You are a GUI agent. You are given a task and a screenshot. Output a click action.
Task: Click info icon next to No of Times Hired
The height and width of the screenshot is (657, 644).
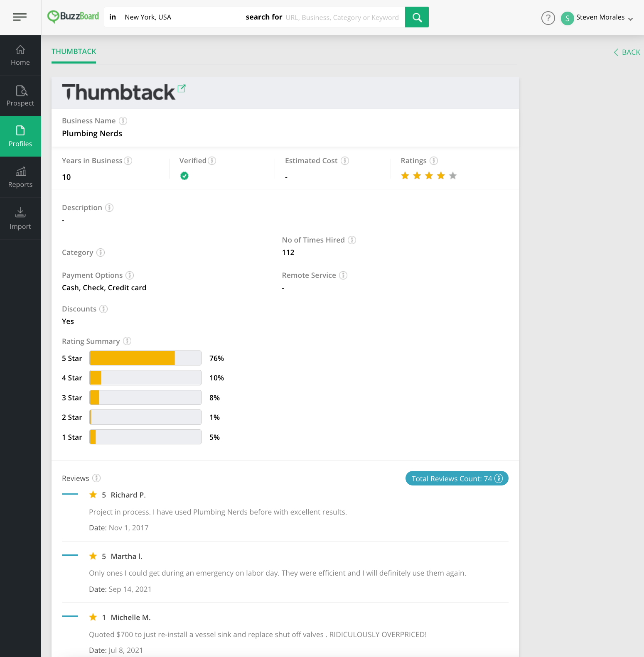click(x=352, y=240)
